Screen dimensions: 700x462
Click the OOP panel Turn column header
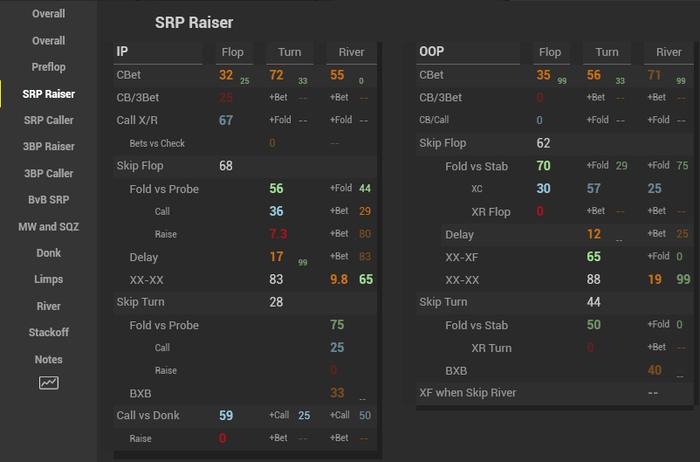pyautogui.click(x=607, y=52)
